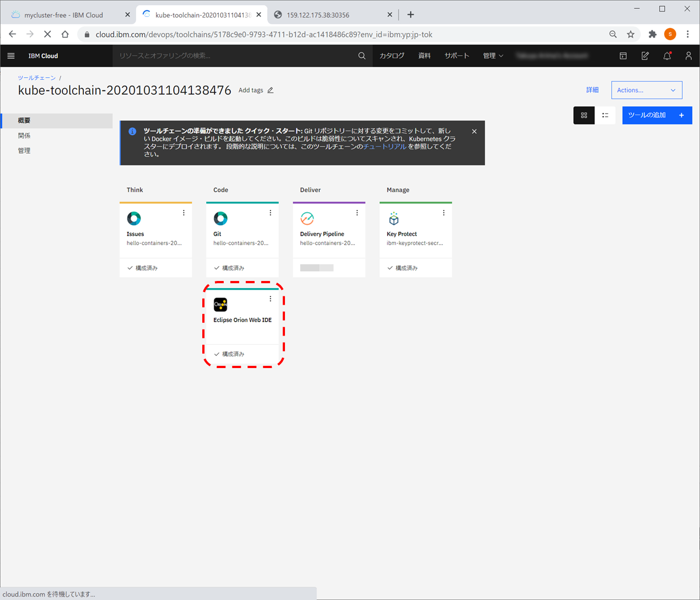
Task: Expand the 管理 menu in the header
Action: pyautogui.click(x=493, y=56)
